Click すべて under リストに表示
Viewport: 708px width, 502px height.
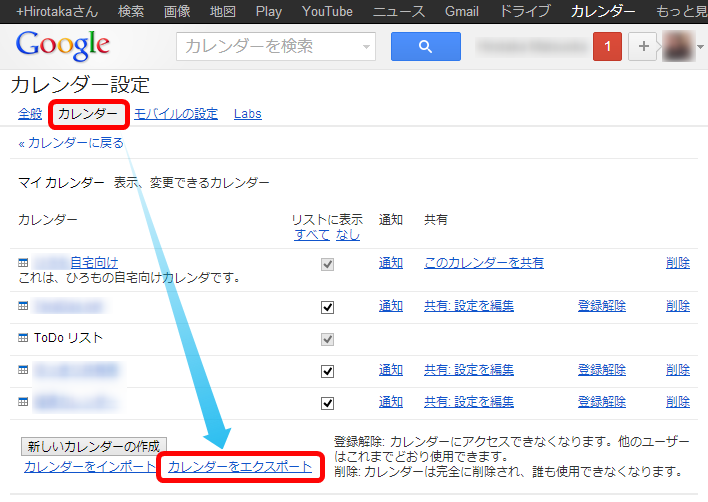pos(312,234)
